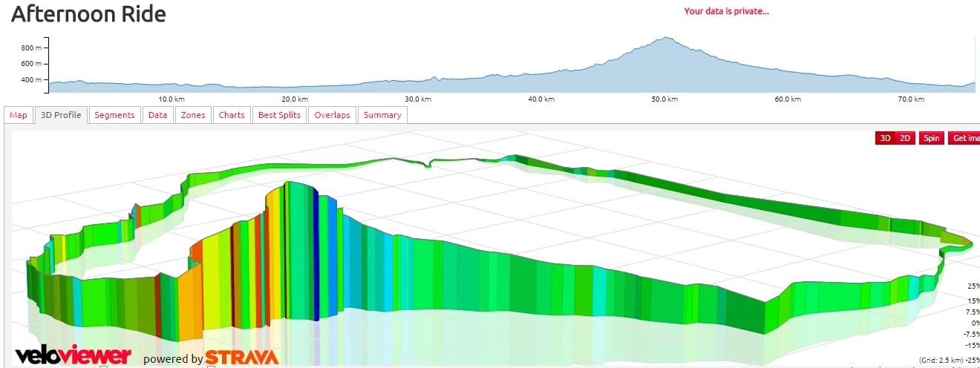
Task: Switch to the Segments tab
Action: pyautogui.click(x=114, y=115)
